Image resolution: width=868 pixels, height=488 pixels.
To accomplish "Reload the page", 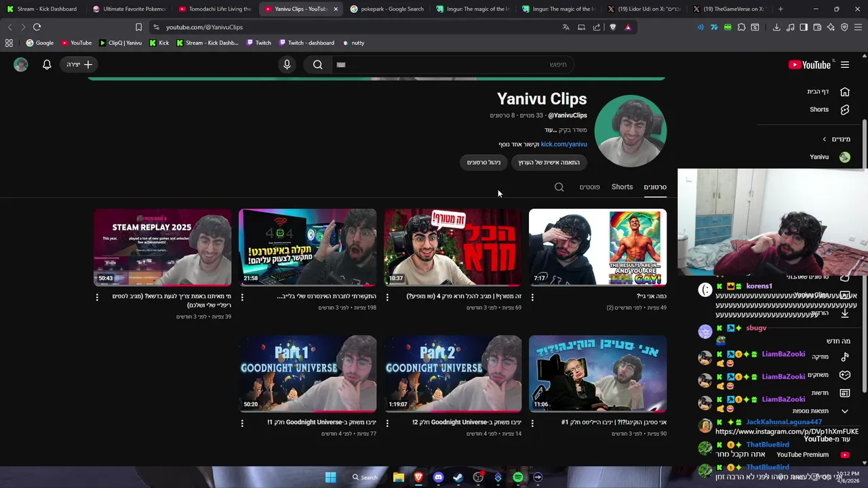I will tap(37, 27).
